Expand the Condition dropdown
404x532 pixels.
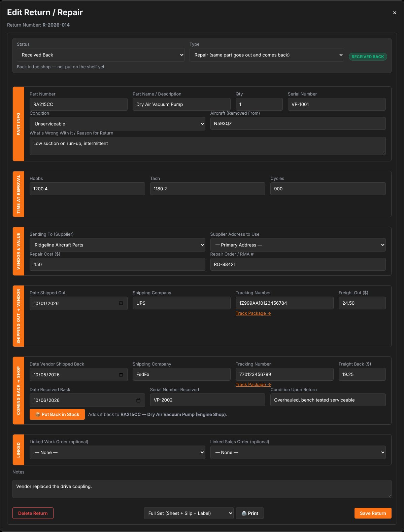pyautogui.click(x=117, y=124)
